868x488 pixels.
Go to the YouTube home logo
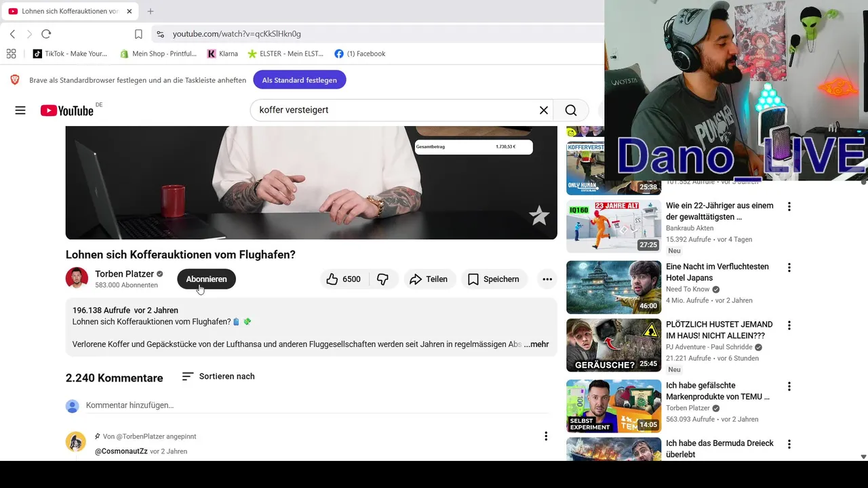(66, 110)
